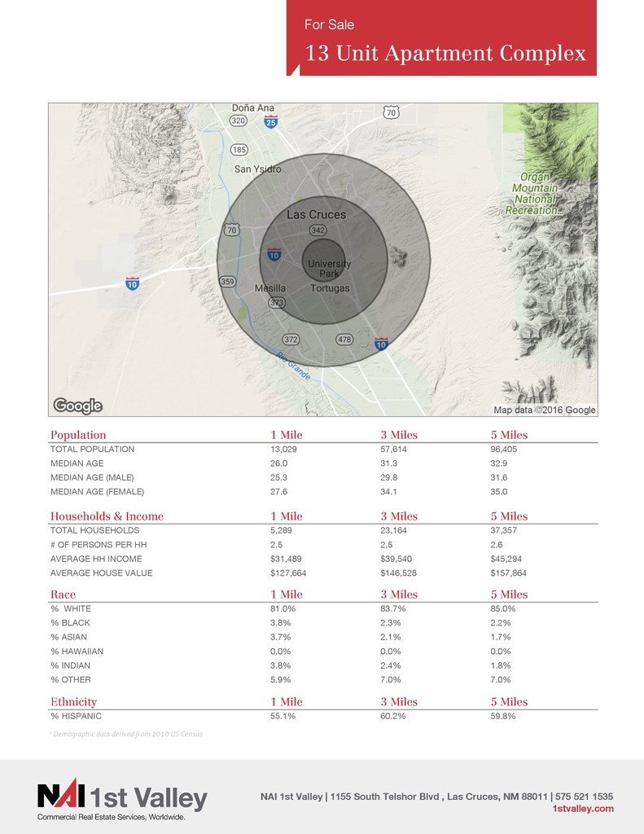Select the route 478 highway marker

344,339
